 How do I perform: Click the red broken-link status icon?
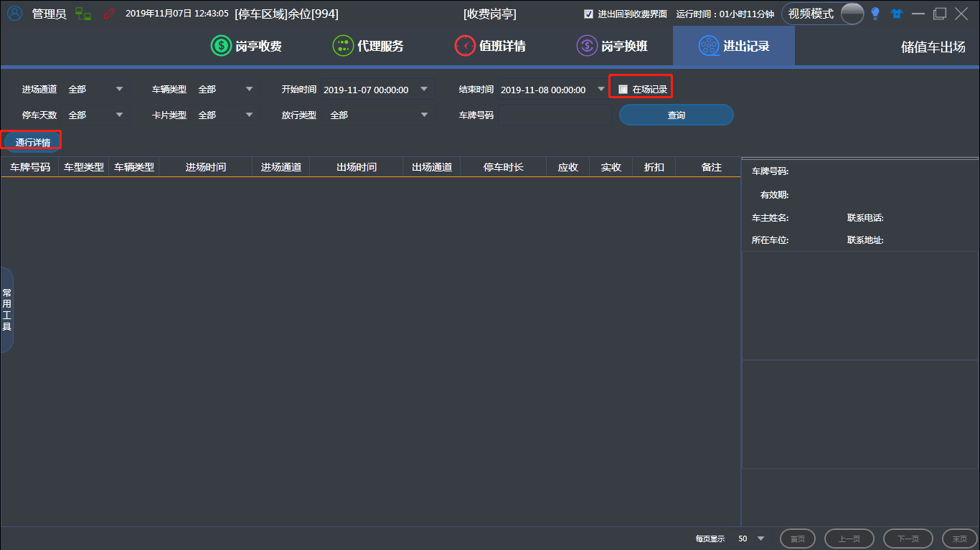point(109,14)
